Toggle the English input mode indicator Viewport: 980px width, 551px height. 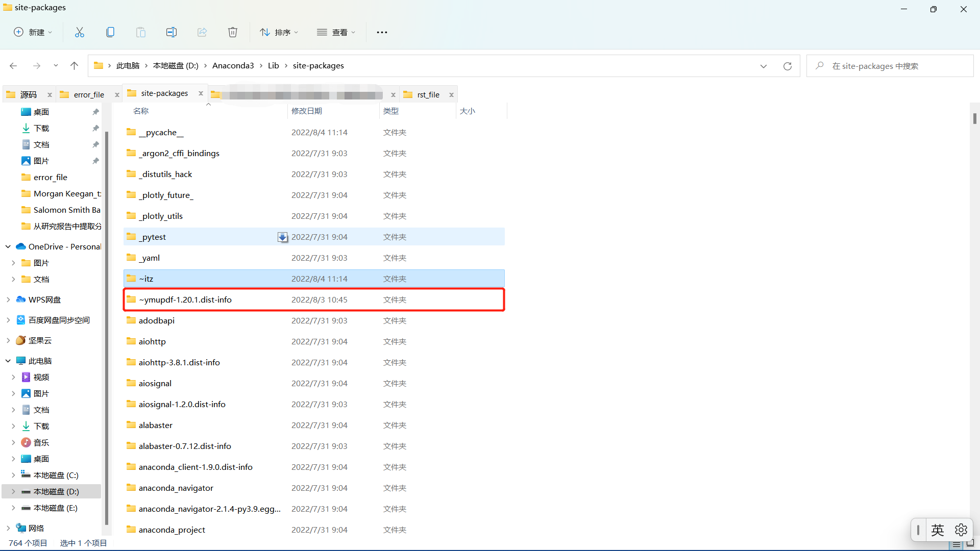click(x=938, y=530)
